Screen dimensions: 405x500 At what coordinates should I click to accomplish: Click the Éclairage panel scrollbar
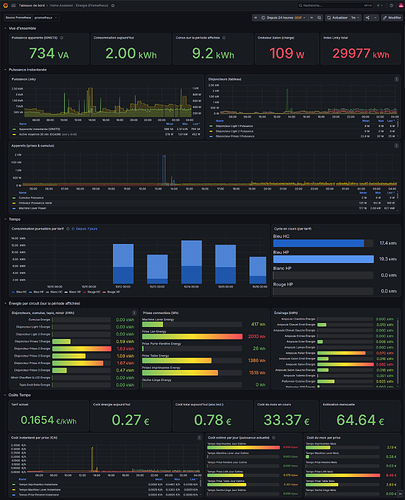point(398,350)
